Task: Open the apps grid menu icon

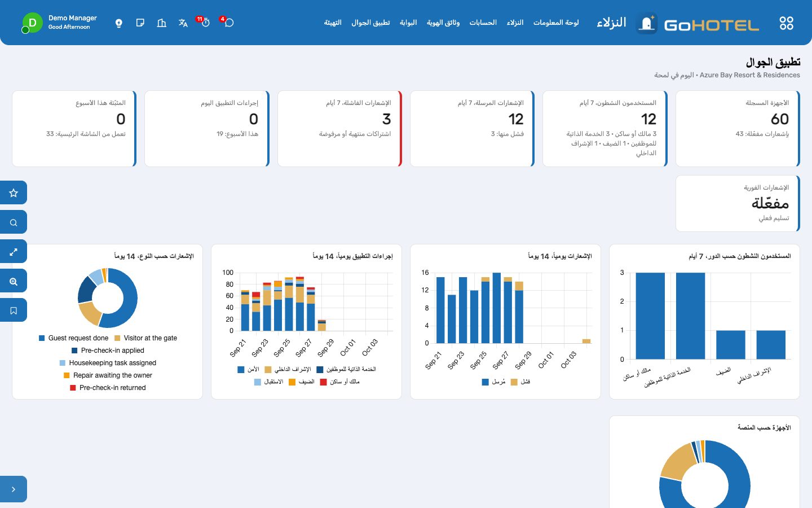Action: (x=786, y=23)
